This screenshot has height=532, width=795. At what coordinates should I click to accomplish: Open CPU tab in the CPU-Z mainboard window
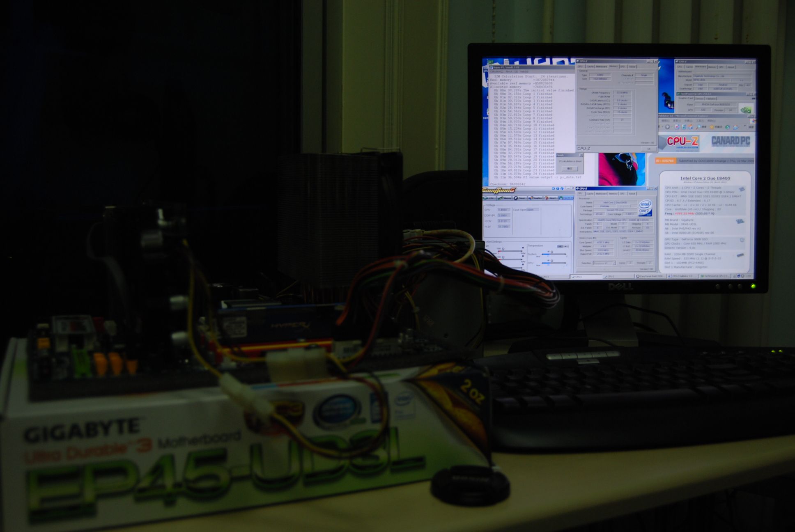coord(680,67)
